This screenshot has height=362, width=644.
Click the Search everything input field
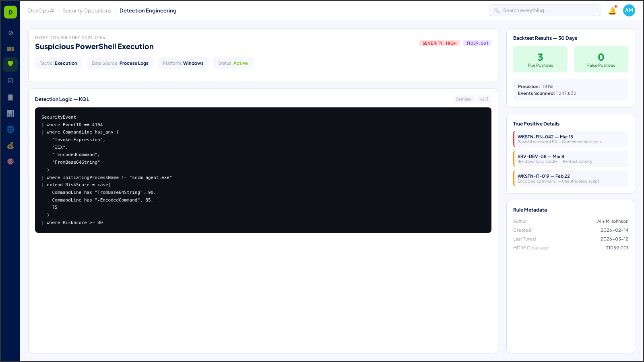point(545,10)
